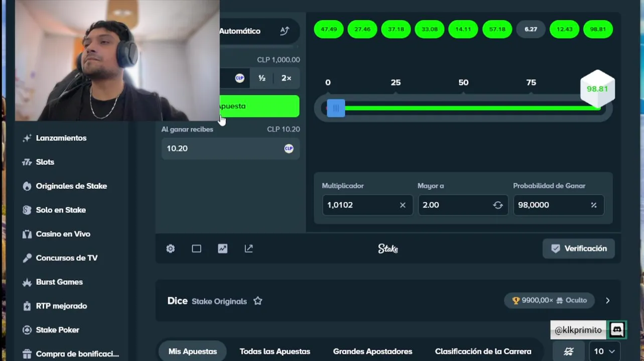This screenshot has width=644, height=361.
Task: Open the rows count dropdown showing 10
Action: [x=604, y=351]
